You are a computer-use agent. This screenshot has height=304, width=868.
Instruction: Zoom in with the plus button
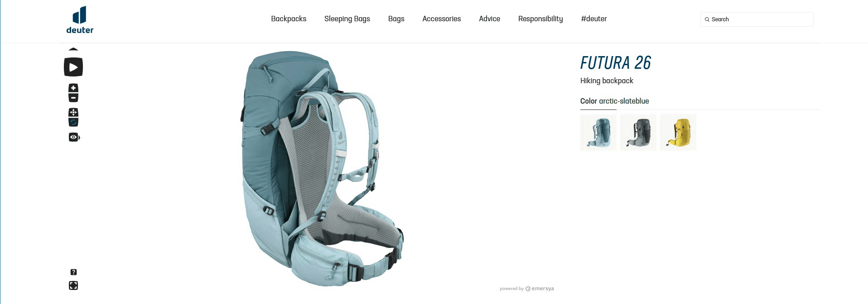click(73, 88)
